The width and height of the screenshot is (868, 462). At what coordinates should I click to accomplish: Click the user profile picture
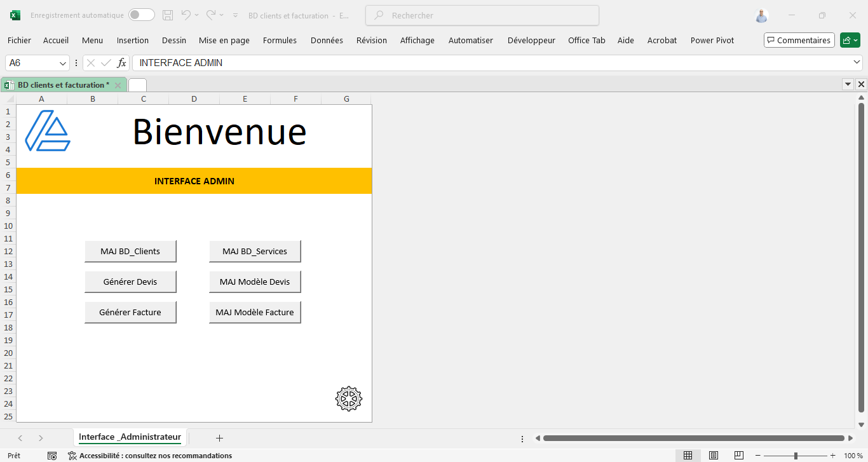pyautogui.click(x=762, y=15)
